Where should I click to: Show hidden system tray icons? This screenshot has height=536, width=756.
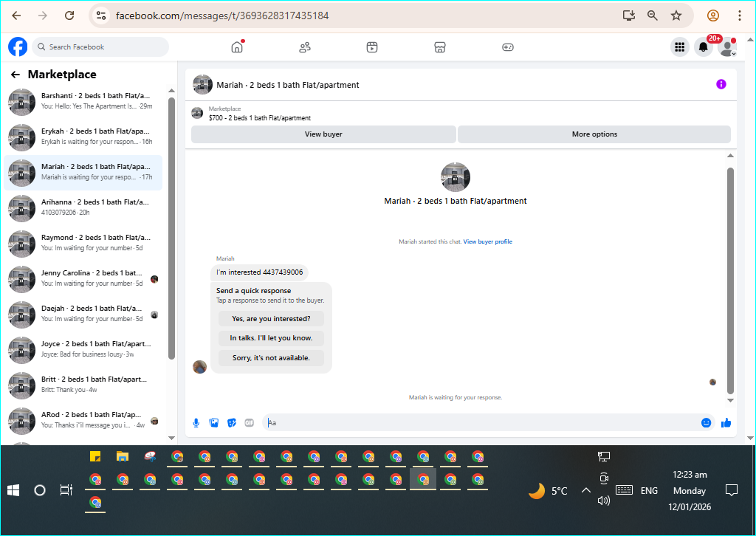point(585,491)
